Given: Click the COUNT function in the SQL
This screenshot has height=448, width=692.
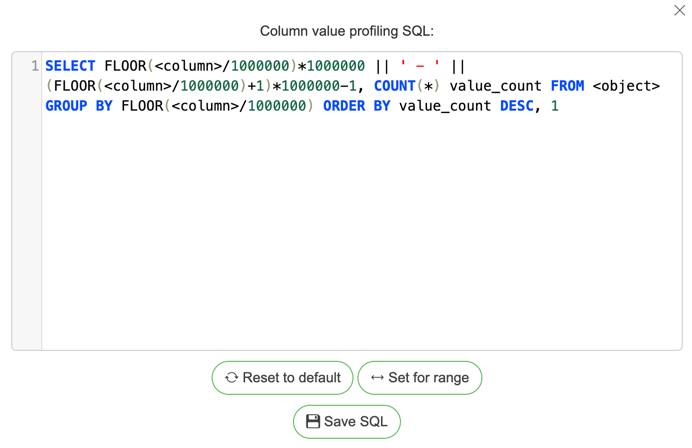Looking at the screenshot, I should click(394, 86).
